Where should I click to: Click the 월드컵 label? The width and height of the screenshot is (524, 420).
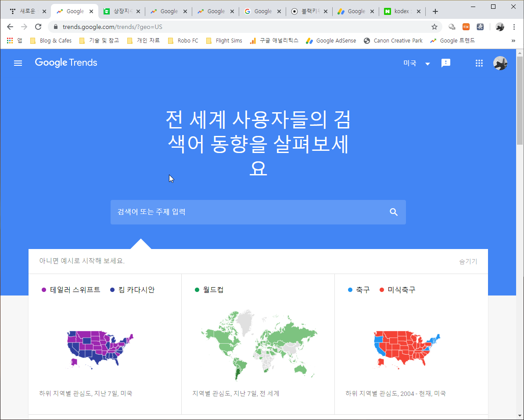tap(213, 290)
